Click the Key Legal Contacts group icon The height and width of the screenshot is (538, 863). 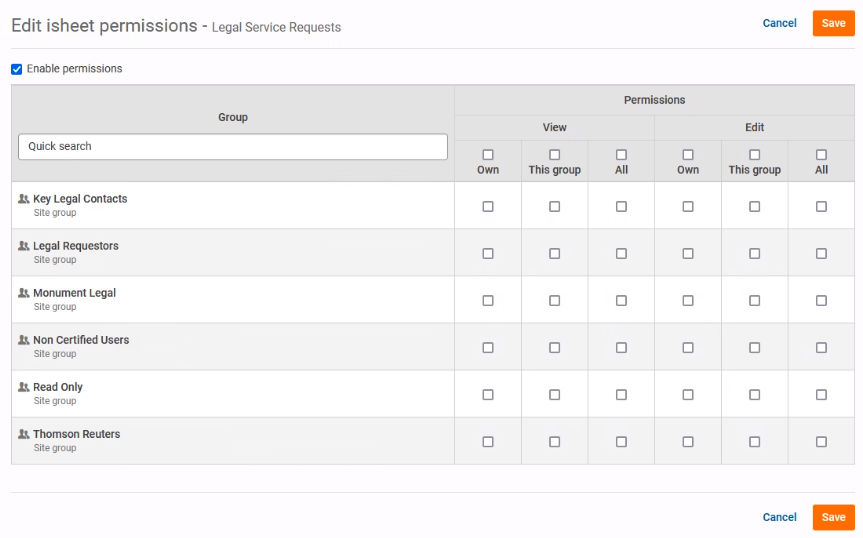[24, 199]
